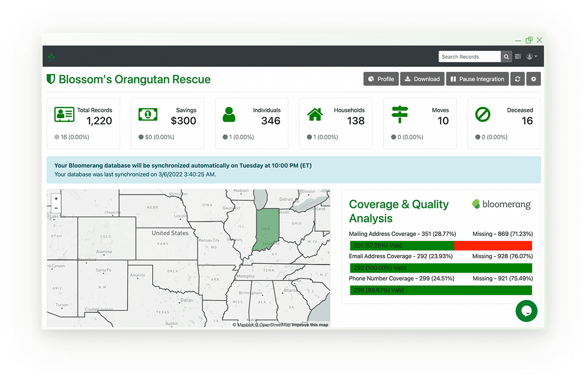This screenshot has height=380, width=588.
Task: Click 'Missing - 869 (71.23%)' text
Action: coord(502,234)
